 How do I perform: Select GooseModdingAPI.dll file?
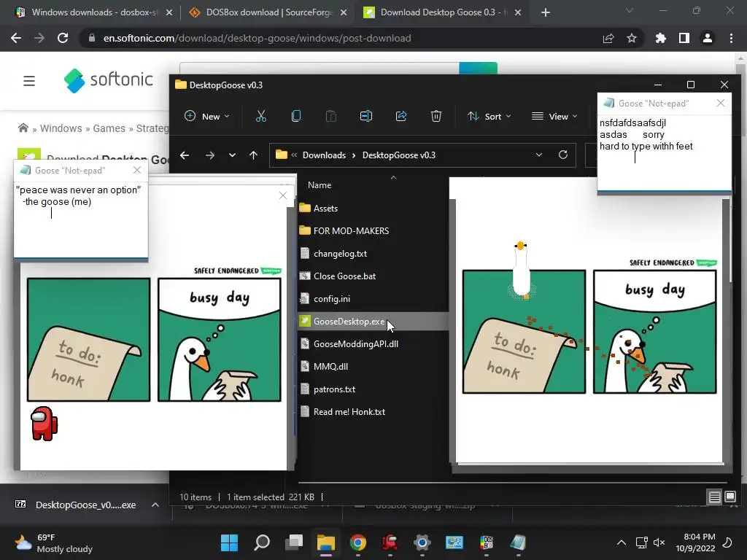pyautogui.click(x=356, y=344)
